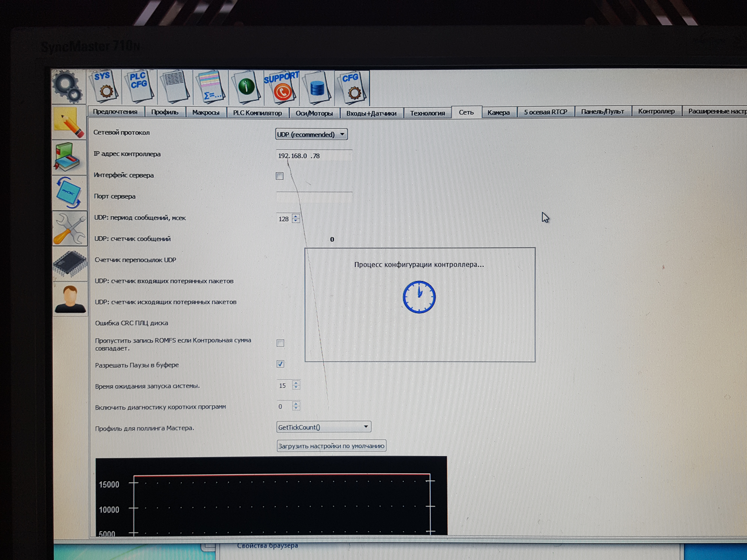747x560 pixels.
Task: Switch to the Контроллер tab
Action: (656, 111)
